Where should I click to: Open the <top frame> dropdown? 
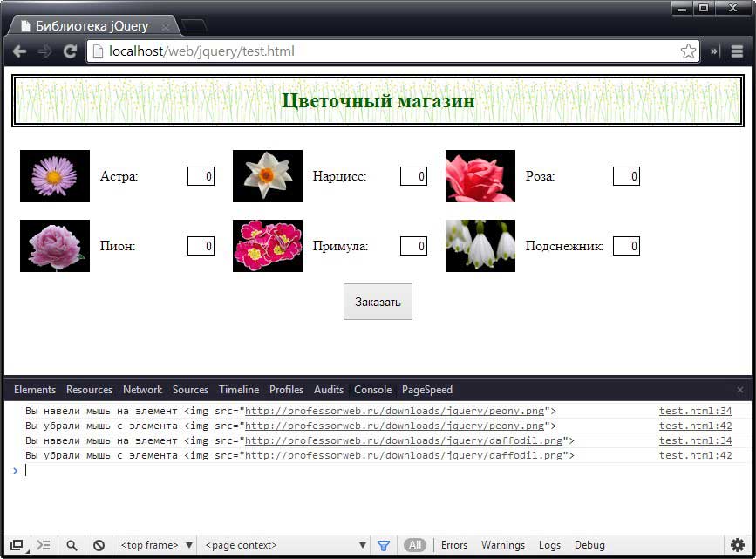click(x=157, y=546)
